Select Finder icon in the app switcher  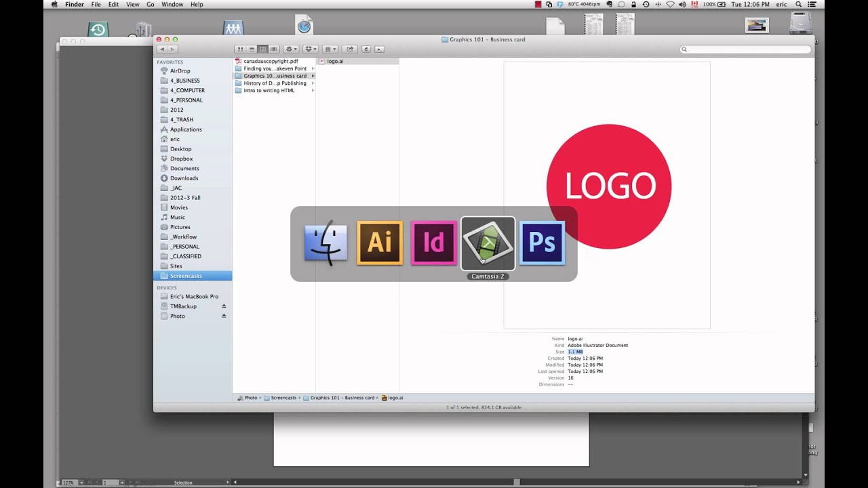click(326, 243)
